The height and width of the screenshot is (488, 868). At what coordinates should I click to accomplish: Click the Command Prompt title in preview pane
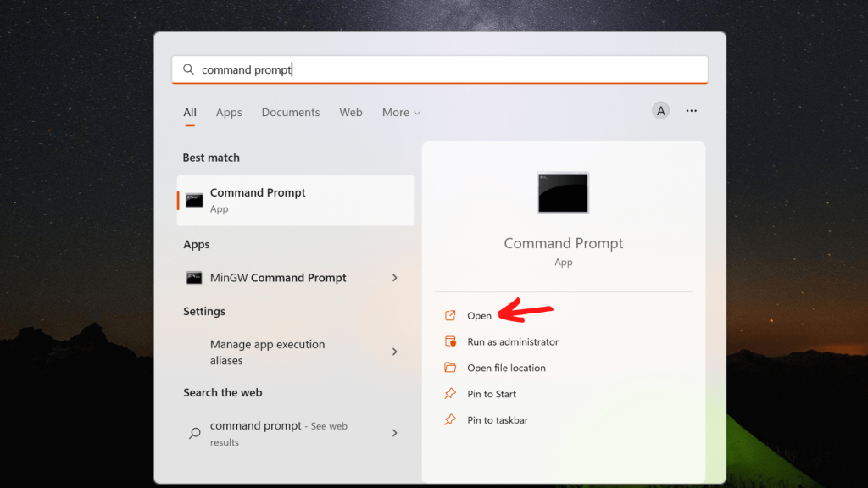coord(563,243)
